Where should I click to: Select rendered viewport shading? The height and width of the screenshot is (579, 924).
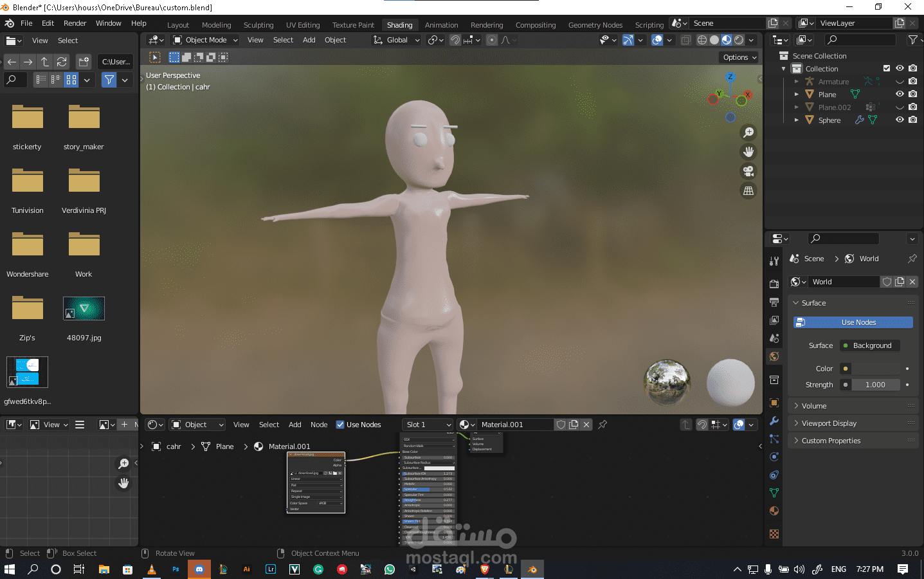pyautogui.click(x=739, y=40)
